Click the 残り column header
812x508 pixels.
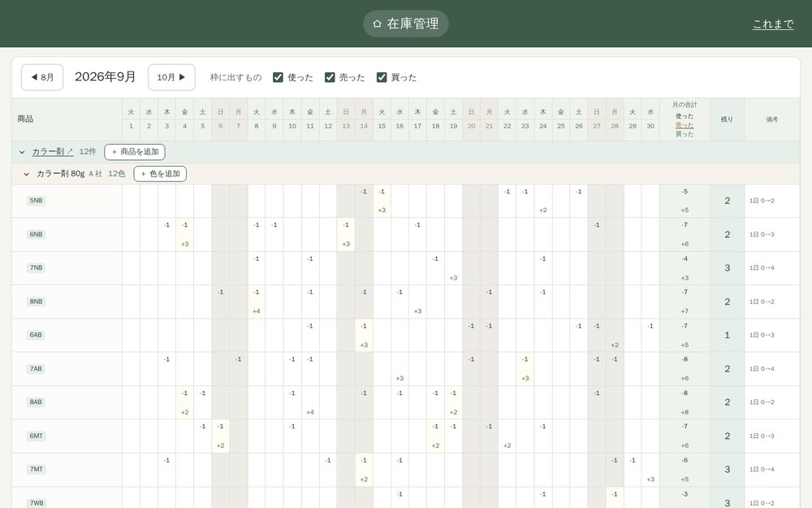pyautogui.click(x=727, y=119)
